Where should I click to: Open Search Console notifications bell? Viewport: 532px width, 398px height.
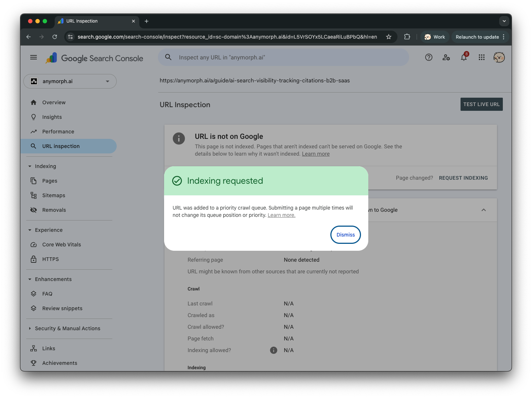[x=463, y=57]
